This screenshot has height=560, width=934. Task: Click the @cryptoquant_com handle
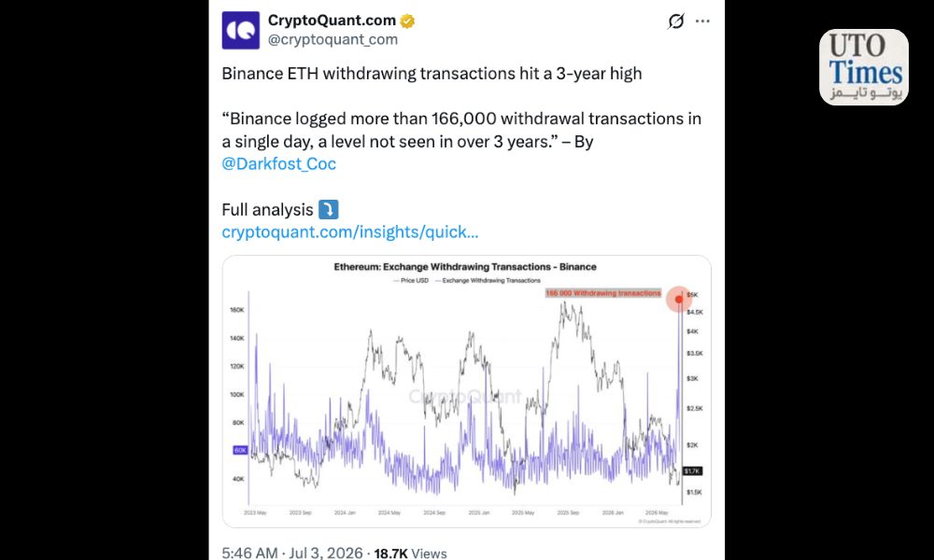[x=333, y=39]
